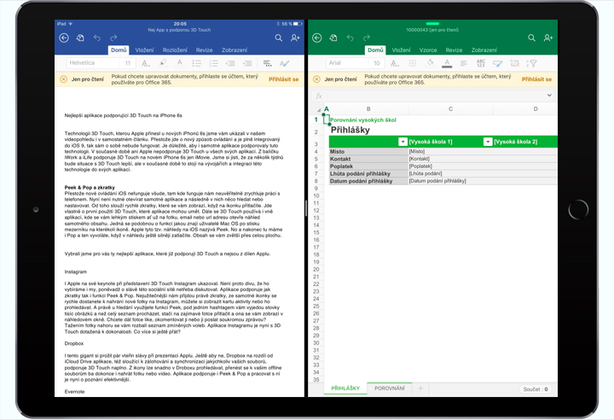Change the font size 10 in Excel
This screenshot has width=614, height=420.
377,63
